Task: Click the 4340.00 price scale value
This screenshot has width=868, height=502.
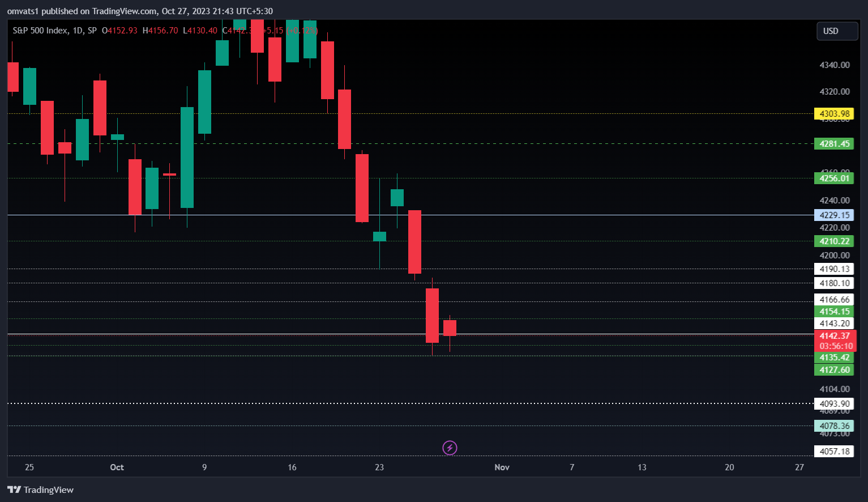Action: pyautogui.click(x=834, y=65)
